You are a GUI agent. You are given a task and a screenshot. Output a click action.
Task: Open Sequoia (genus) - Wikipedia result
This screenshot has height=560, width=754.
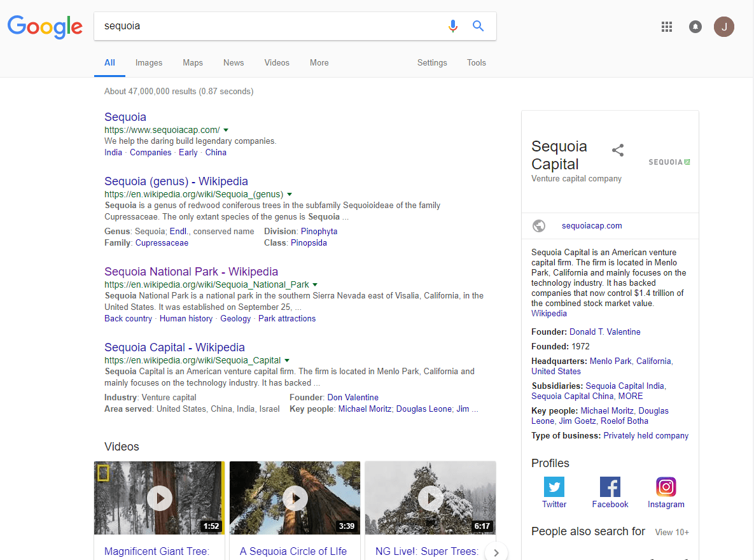pyautogui.click(x=176, y=181)
